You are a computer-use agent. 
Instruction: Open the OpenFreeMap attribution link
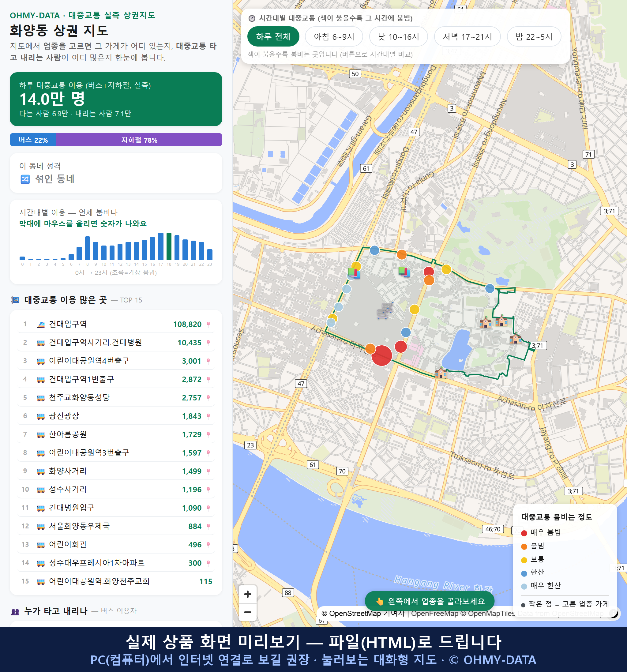(x=435, y=613)
